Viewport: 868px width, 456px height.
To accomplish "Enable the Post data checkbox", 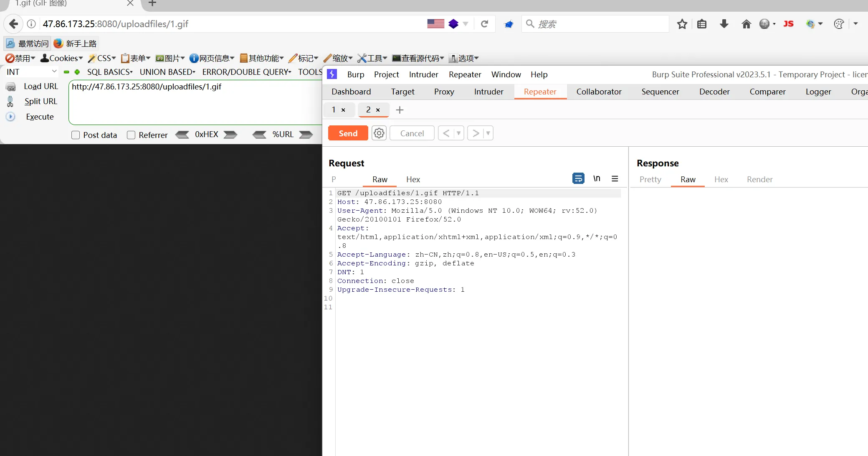I will point(76,135).
